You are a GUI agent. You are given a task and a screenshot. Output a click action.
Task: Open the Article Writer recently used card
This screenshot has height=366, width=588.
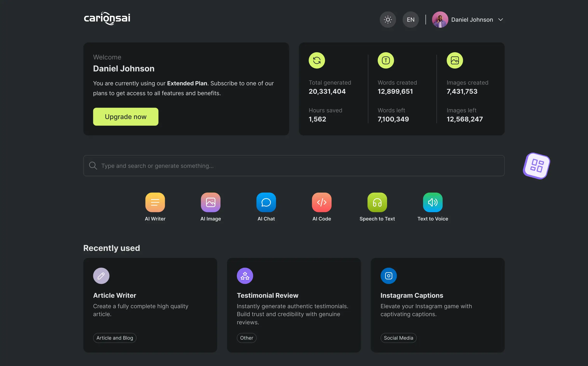pyautogui.click(x=150, y=305)
